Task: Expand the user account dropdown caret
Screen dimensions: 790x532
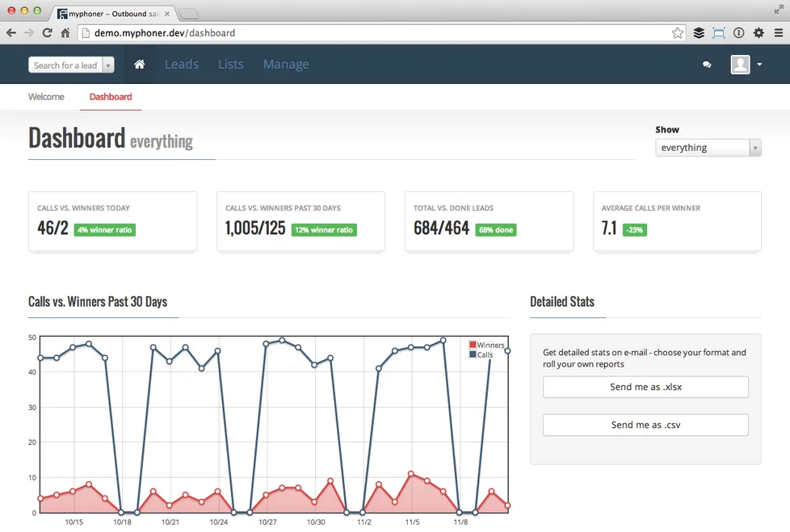Action: [x=759, y=65]
